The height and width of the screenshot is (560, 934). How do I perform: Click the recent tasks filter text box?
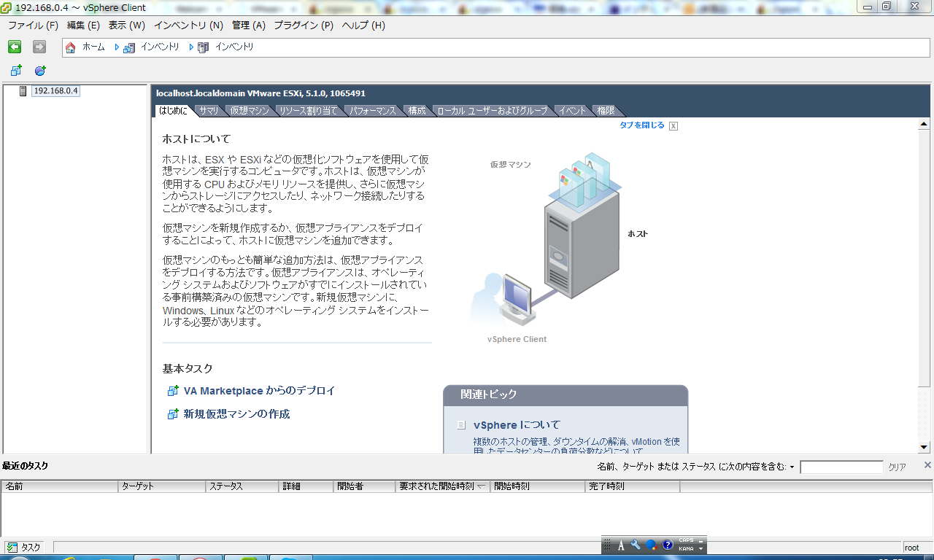(x=841, y=467)
